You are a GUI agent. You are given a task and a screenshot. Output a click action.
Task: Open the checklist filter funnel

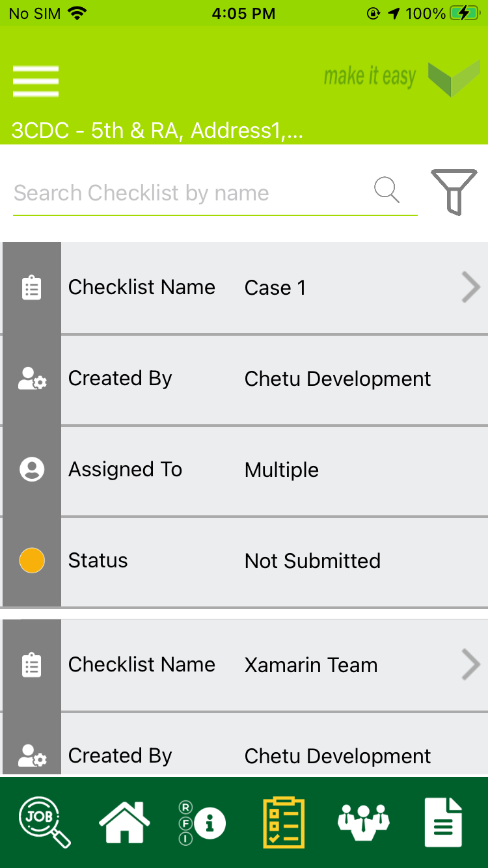pos(454,191)
